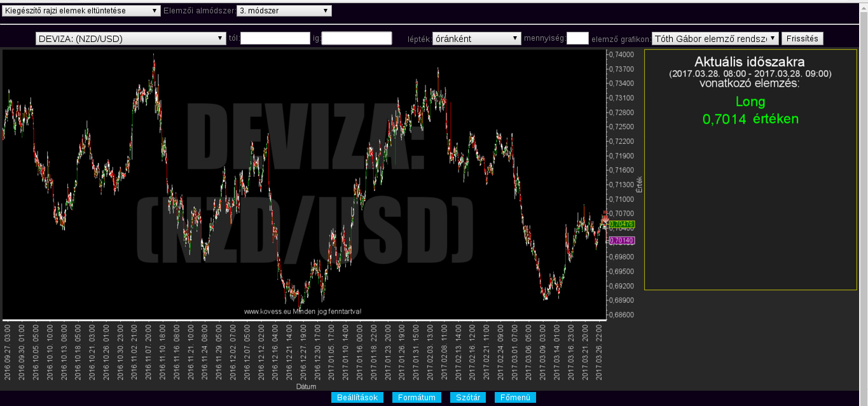Click the 'mennyiség' quantity input box
This screenshot has height=406, width=868.
point(577,39)
